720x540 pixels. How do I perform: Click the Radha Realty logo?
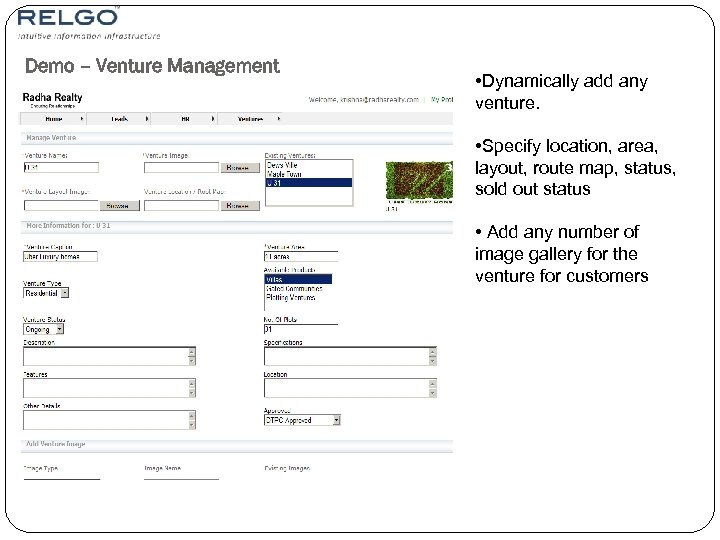coord(52,100)
